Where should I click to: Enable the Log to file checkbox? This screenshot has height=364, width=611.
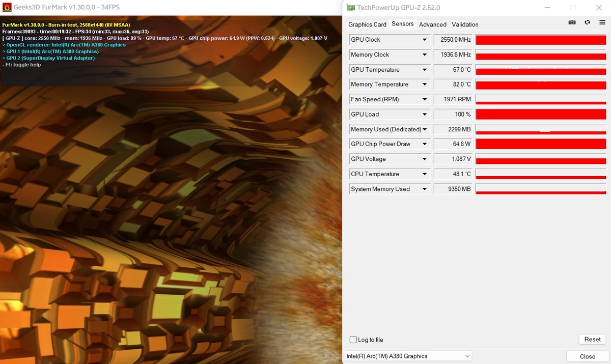pyautogui.click(x=353, y=340)
